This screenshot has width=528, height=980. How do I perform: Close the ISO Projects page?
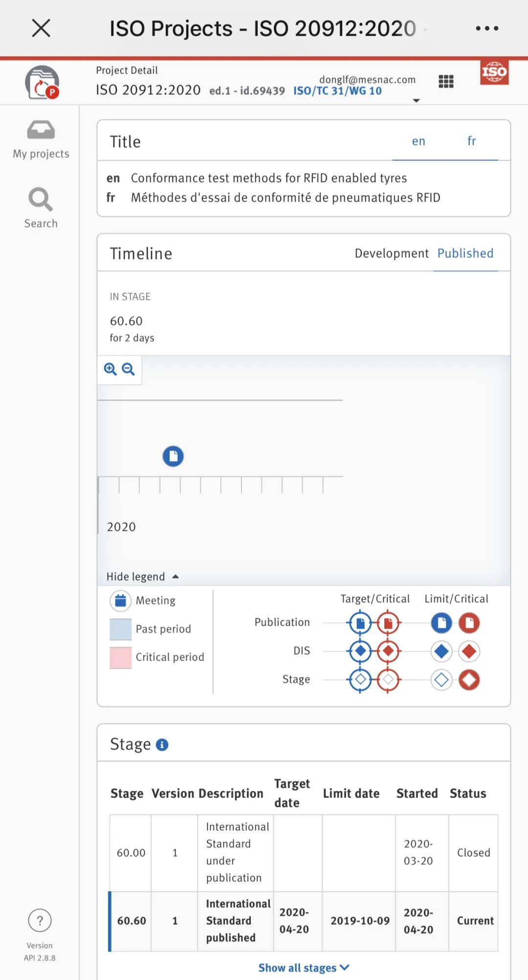(x=41, y=28)
